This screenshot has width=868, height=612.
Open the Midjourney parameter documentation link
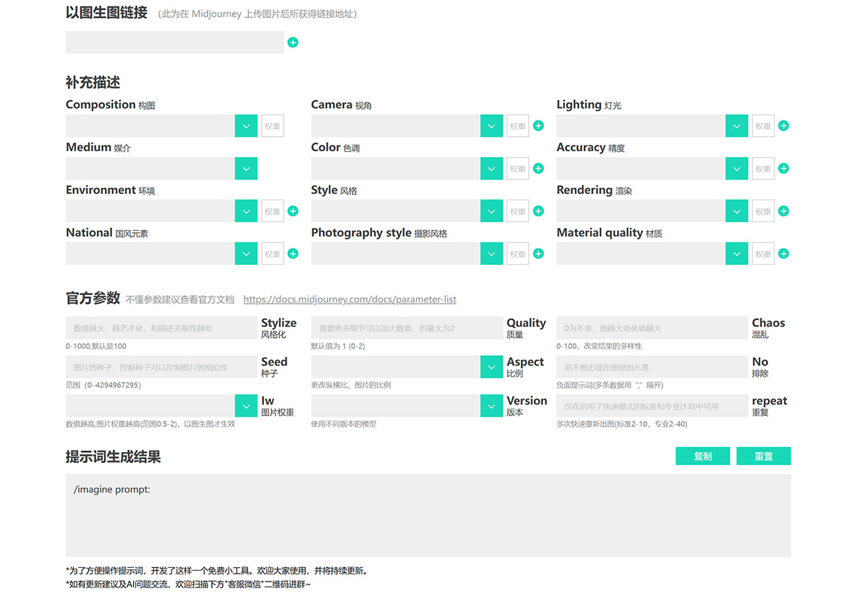[x=350, y=299]
